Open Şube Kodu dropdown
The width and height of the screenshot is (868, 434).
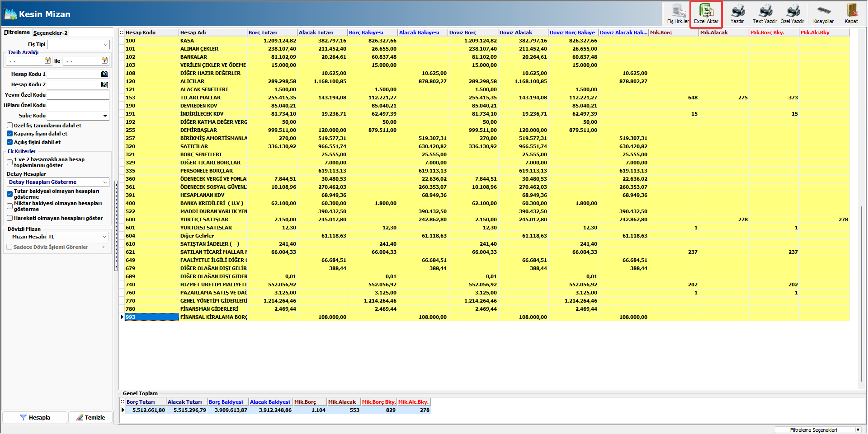pos(78,116)
